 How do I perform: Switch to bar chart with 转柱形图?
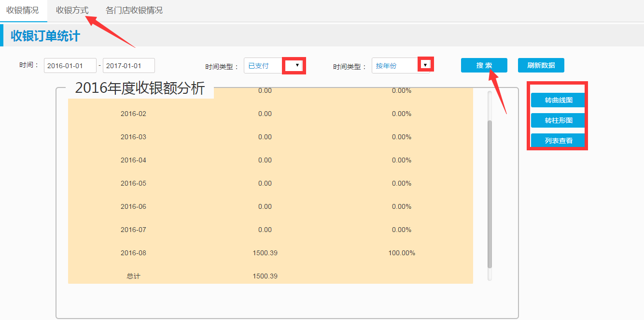[558, 120]
